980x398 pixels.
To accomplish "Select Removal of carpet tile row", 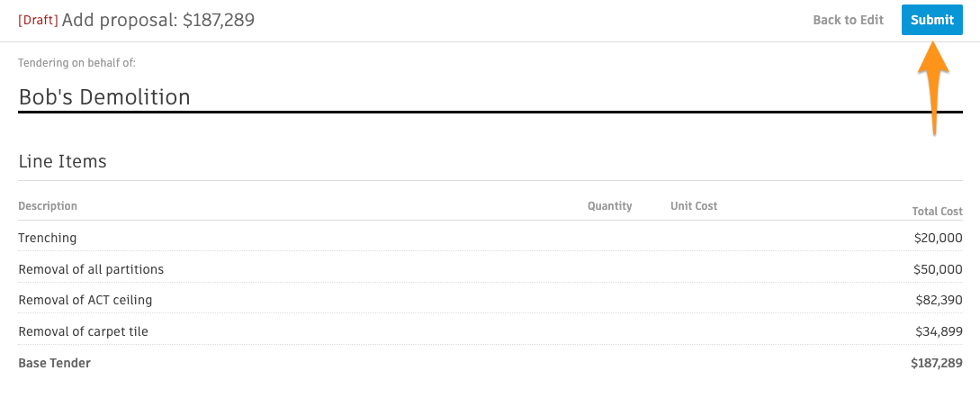I will [x=490, y=331].
